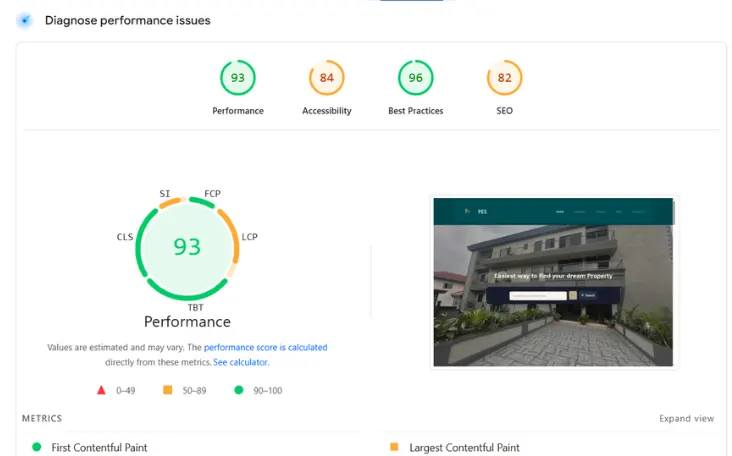The width and height of the screenshot is (732, 456).
Task: Click the 50–89 legend range text
Action: (x=194, y=391)
